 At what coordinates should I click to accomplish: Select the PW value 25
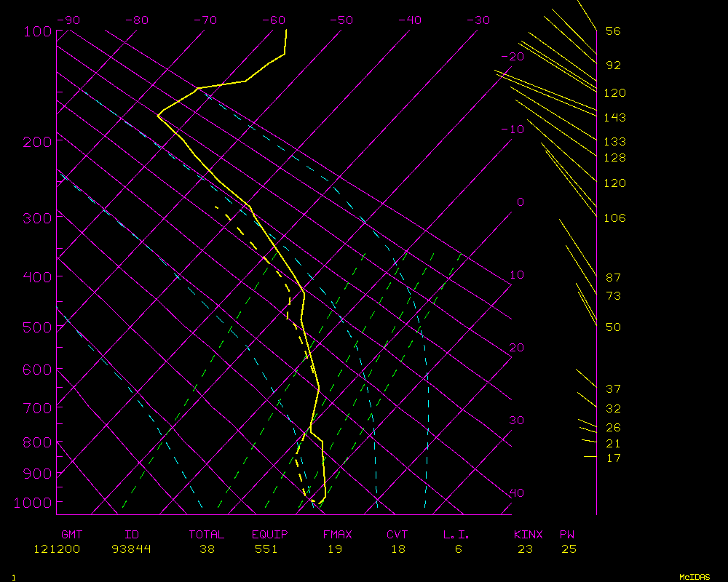coord(569,549)
